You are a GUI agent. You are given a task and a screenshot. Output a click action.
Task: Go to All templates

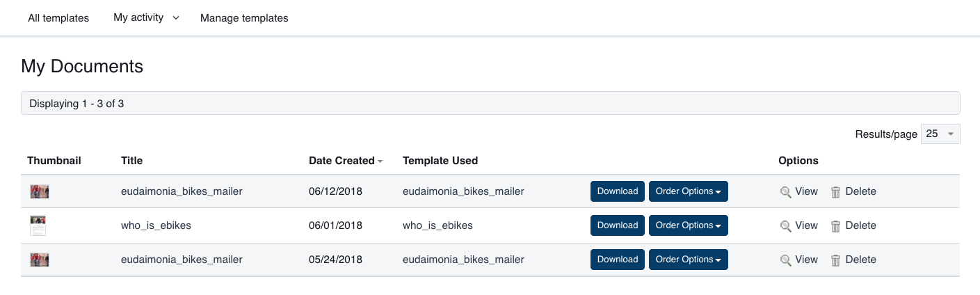[58, 18]
